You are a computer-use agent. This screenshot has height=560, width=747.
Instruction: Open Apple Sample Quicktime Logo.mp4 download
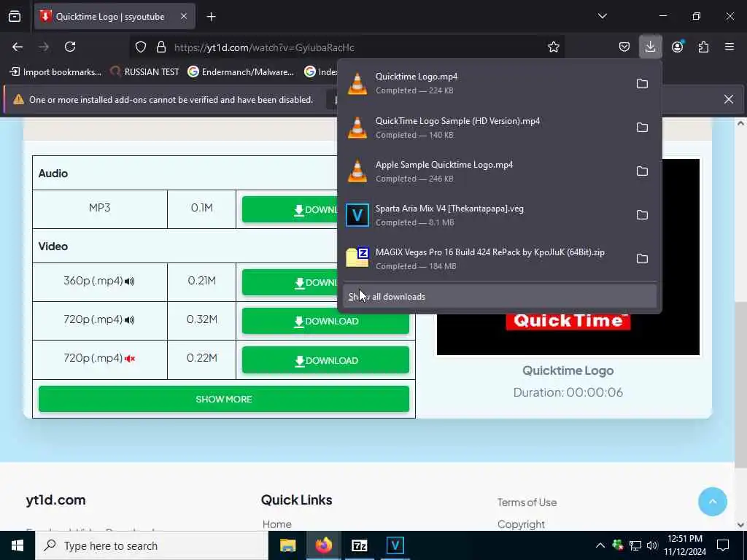tap(484, 171)
